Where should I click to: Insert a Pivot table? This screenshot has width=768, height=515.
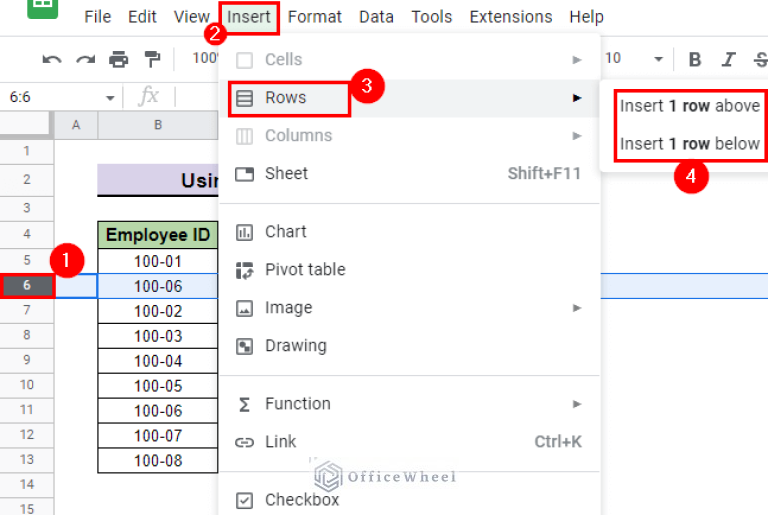304,270
